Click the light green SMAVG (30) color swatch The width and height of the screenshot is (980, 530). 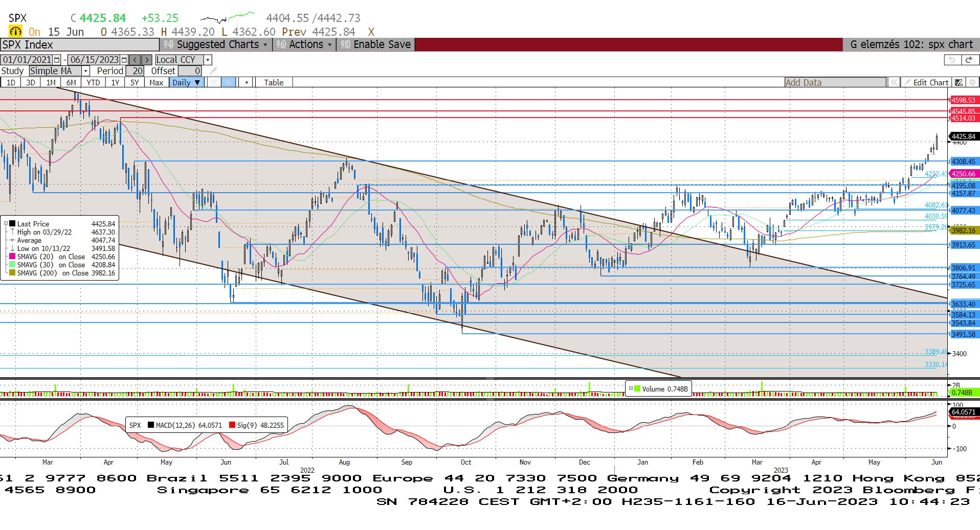12,265
